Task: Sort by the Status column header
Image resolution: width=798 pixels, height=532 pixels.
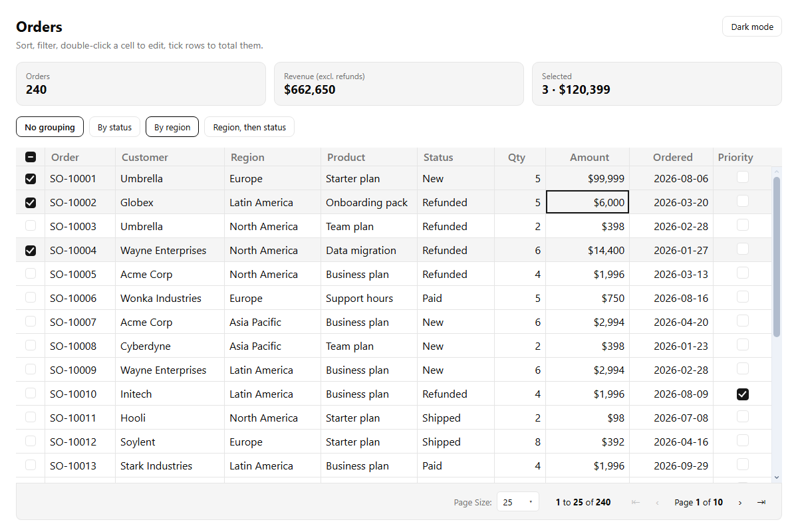Action: click(456, 157)
